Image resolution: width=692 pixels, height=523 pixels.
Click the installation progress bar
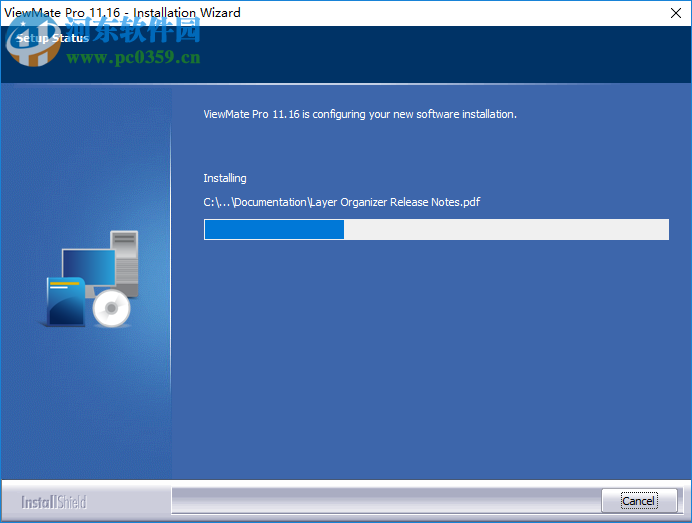coord(436,230)
